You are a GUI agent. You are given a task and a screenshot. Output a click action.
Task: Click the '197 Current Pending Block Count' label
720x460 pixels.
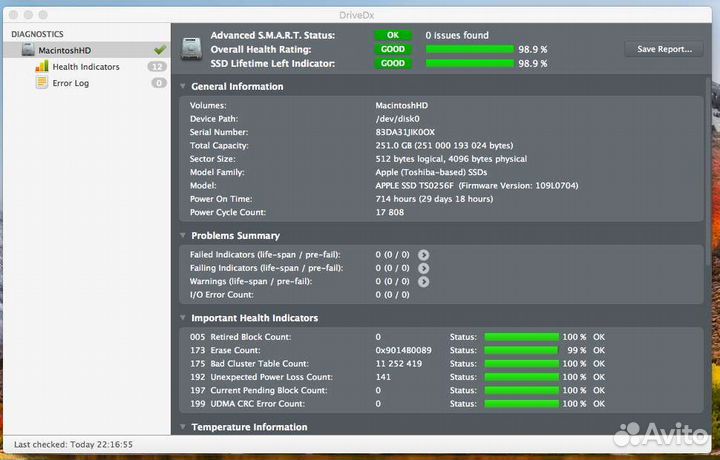click(x=259, y=390)
